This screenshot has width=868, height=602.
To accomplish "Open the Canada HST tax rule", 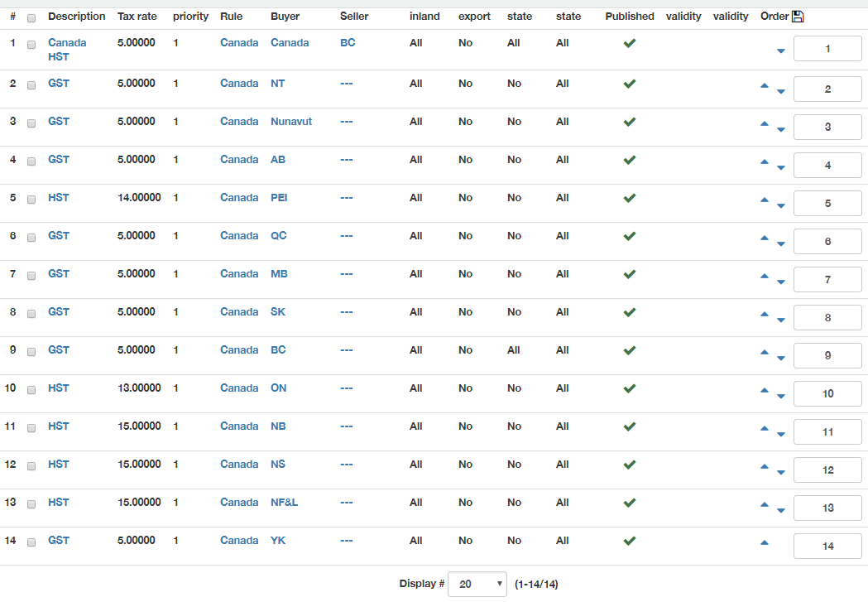I will tap(67, 50).
